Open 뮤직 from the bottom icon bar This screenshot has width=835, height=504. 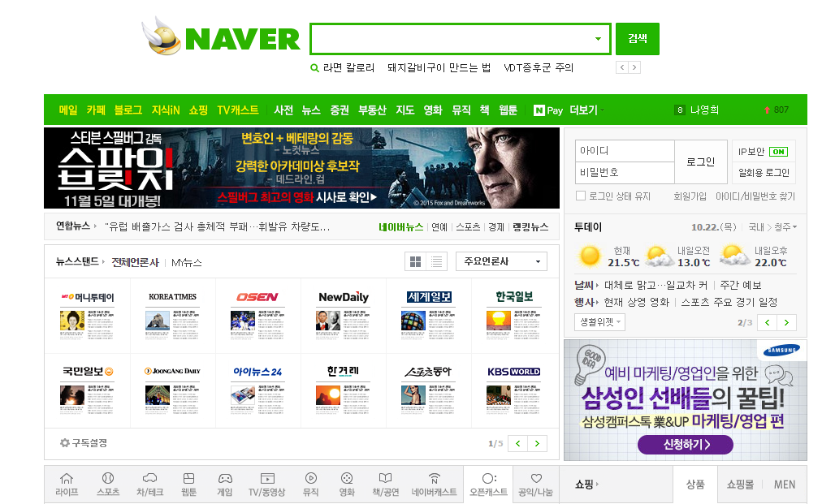(309, 484)
